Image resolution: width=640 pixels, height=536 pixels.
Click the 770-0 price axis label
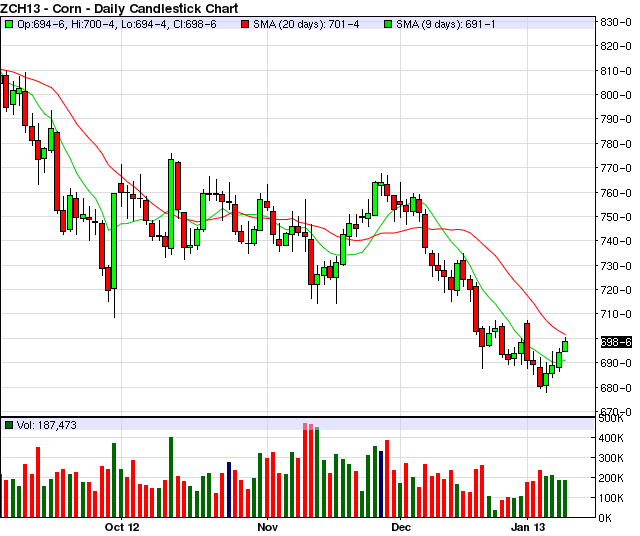(616, 168)
